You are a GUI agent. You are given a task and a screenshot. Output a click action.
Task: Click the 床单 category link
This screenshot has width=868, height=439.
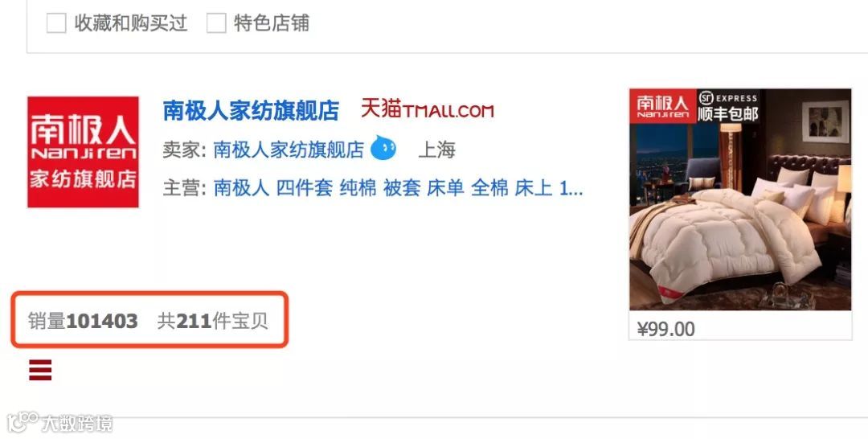[x=445, y=188]
